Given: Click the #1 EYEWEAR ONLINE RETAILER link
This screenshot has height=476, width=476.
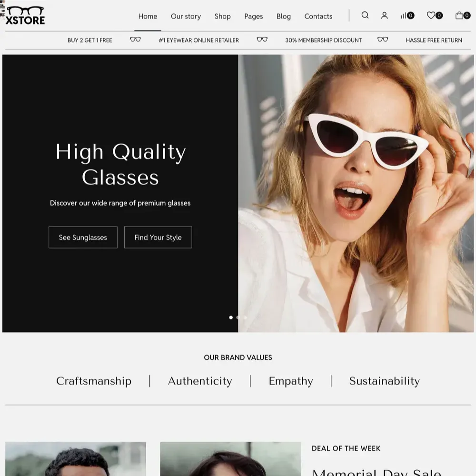Looking at the screenshot, I should coord(198,40).
